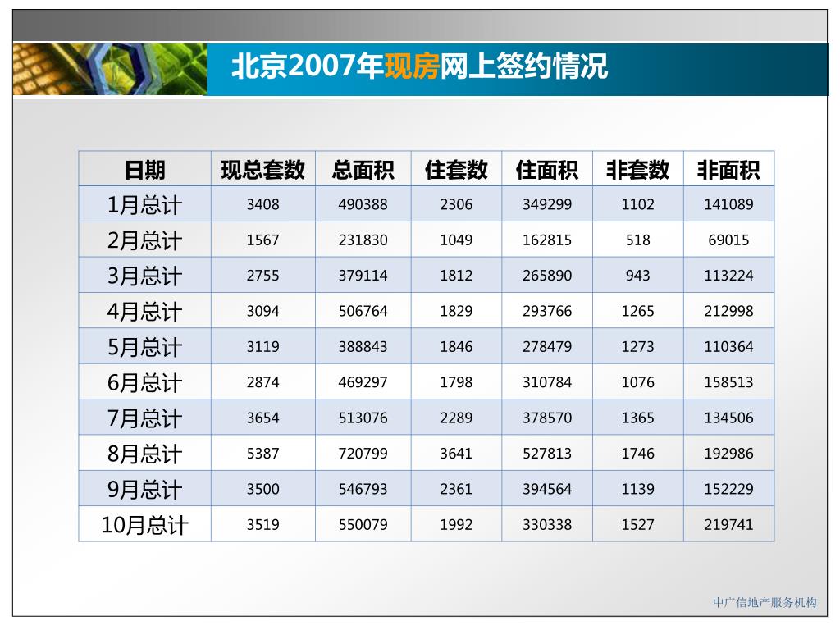Select cell 1829 in the April row
Viewport: 840px width, 630px height.
[456, 311]
